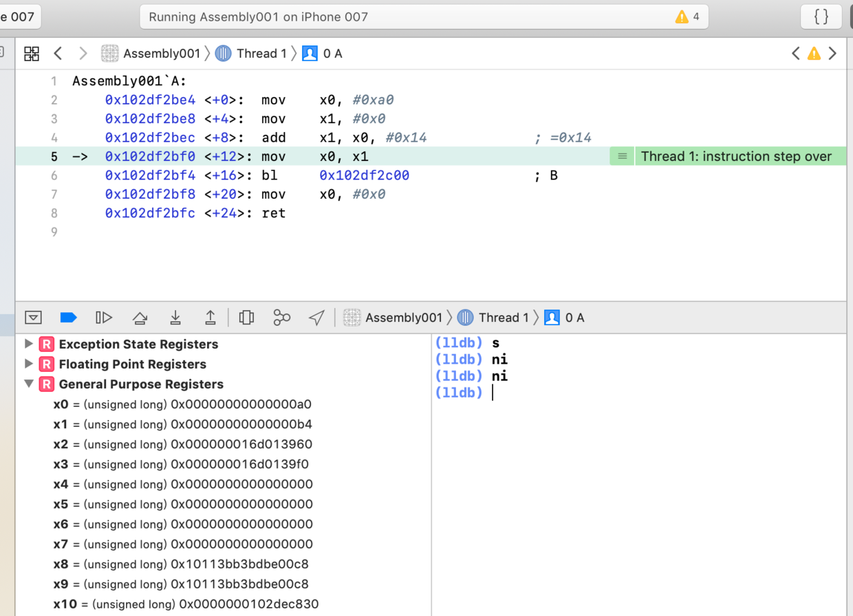
Task: Open Debug Memory Graph
Action: pyautogui.click(x=281, y=318)
